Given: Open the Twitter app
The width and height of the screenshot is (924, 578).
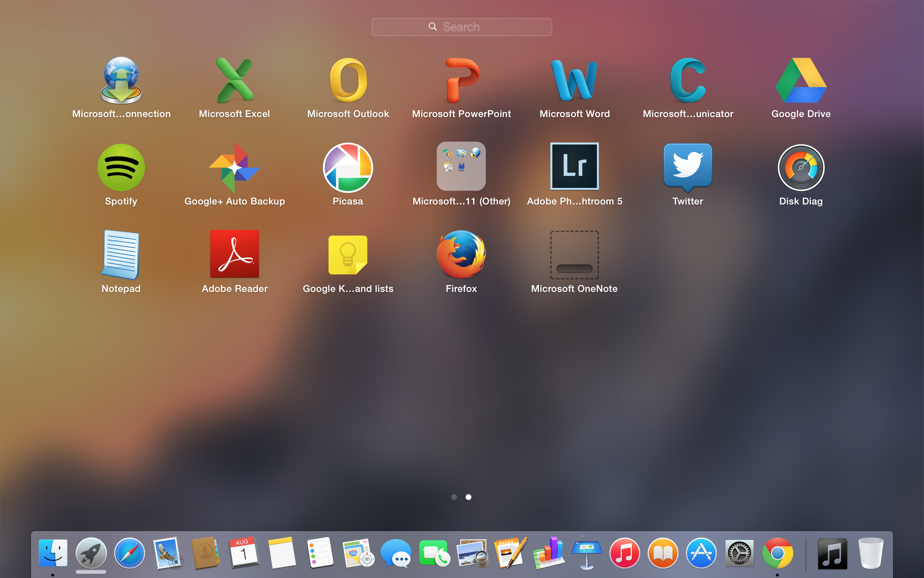Looking at the screenshot, I should (688, 167).
